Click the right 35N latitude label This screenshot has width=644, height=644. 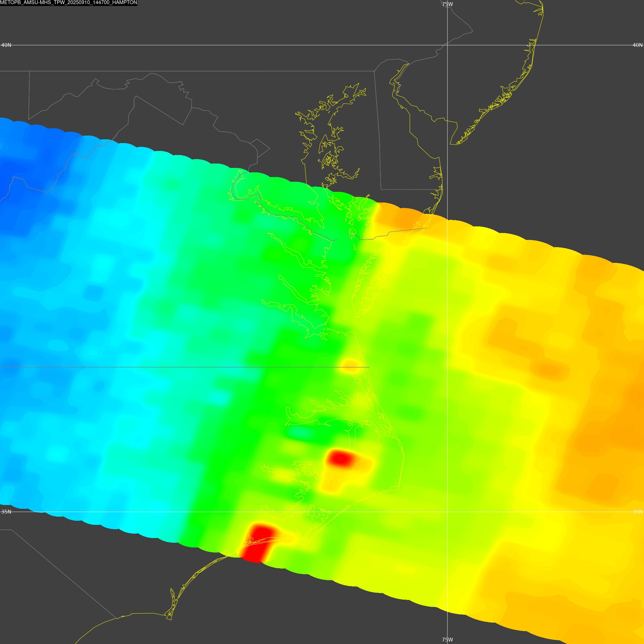tap(638, 512)
